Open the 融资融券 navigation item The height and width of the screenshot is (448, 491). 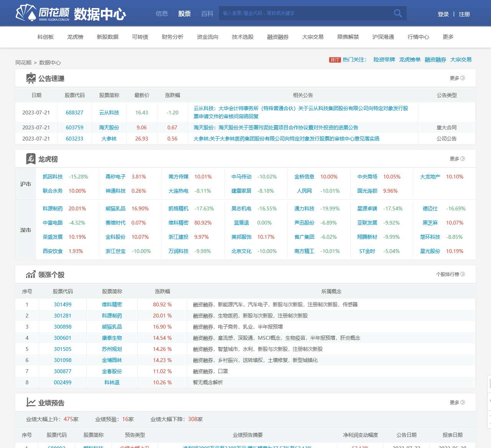click(x=278, y=37)
